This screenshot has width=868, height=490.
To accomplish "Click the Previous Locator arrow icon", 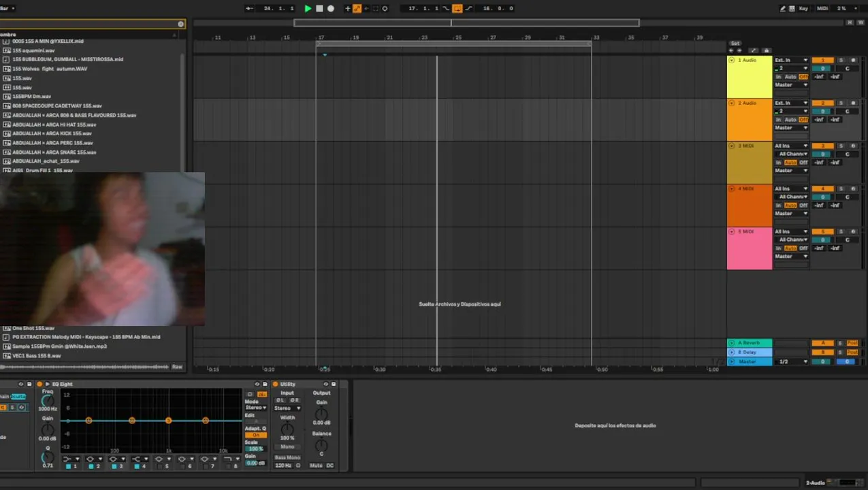I will point(732,50).
